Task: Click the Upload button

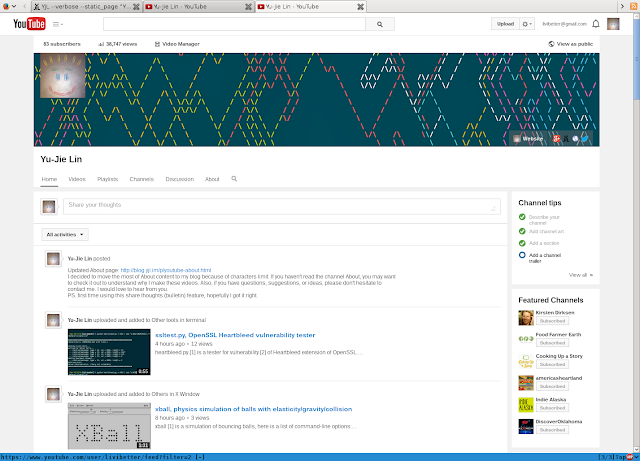Action: (505, 24)
